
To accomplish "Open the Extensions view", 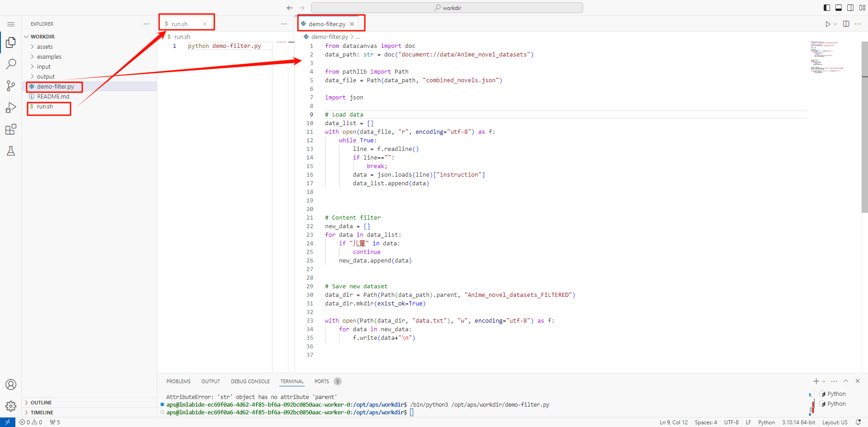I will (11, 130).
